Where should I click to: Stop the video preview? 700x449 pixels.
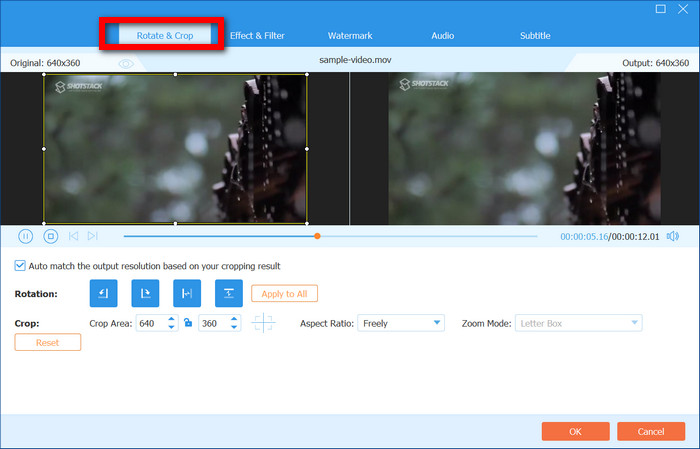point(51,236)
